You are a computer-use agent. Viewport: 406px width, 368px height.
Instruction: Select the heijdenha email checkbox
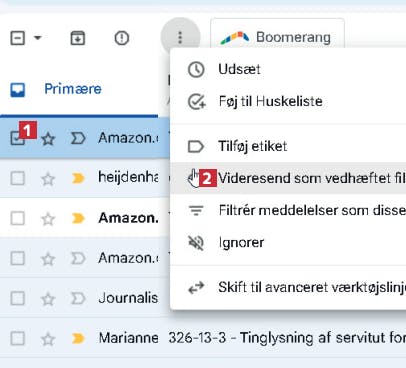(x=17, y=178)
